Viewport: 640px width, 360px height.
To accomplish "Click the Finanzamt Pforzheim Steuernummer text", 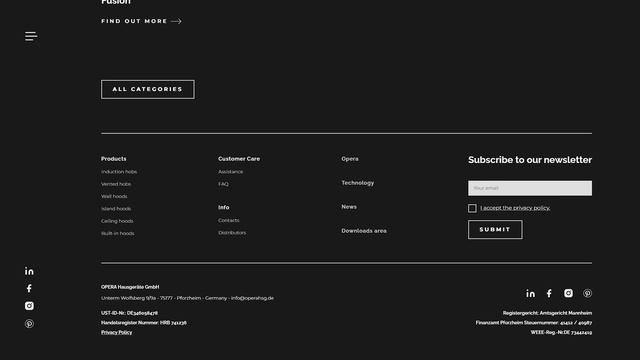I will tap(534, 322).
